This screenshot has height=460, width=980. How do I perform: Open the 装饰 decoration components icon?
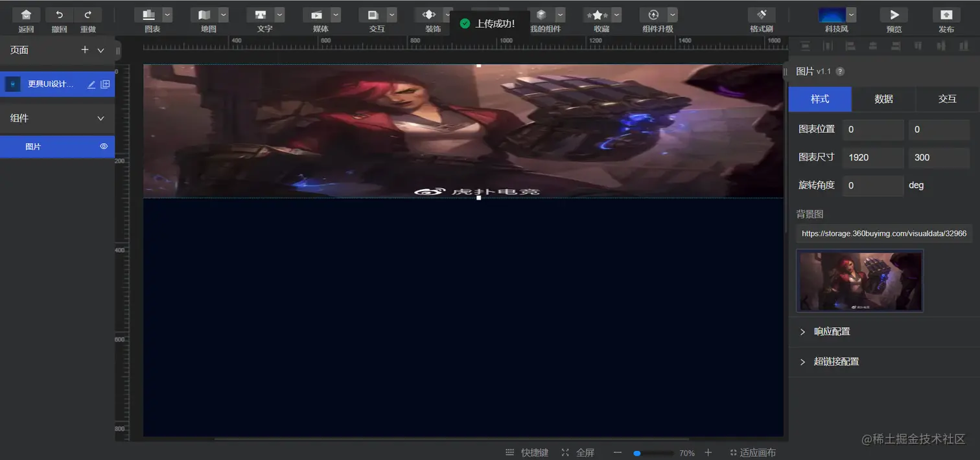tap(428, 15)
